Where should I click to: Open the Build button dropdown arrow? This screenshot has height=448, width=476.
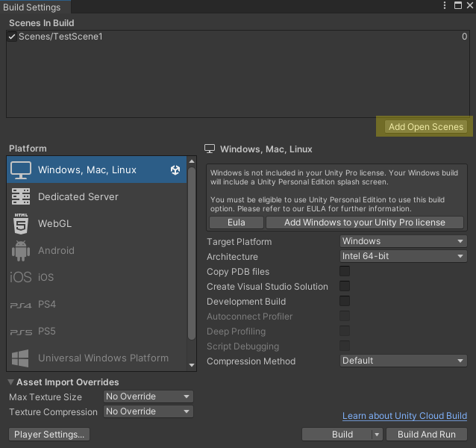pos(377,435)
